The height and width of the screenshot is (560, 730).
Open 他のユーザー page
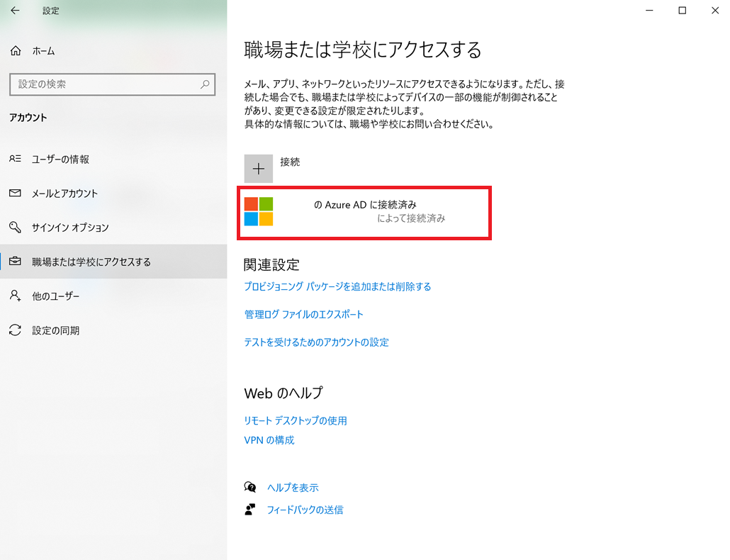pos(113,296)
